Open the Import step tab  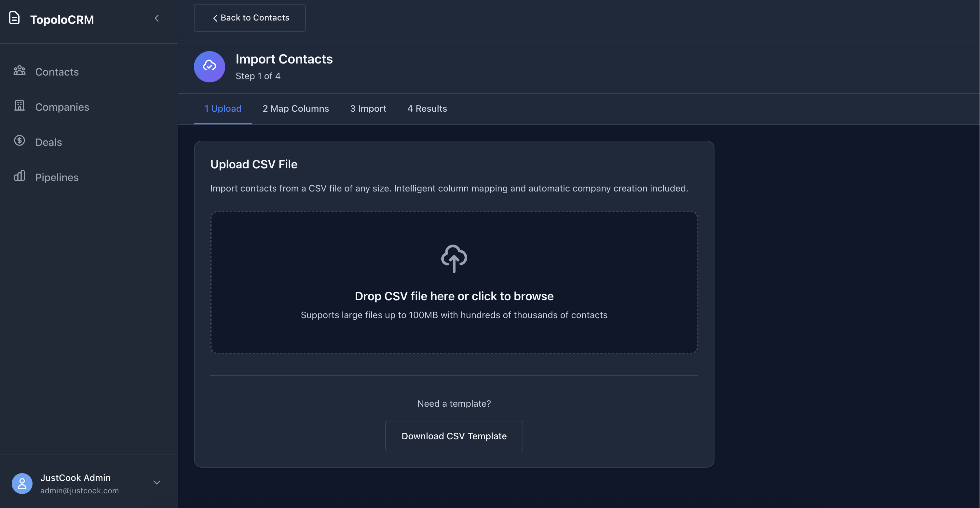(368, 108)
